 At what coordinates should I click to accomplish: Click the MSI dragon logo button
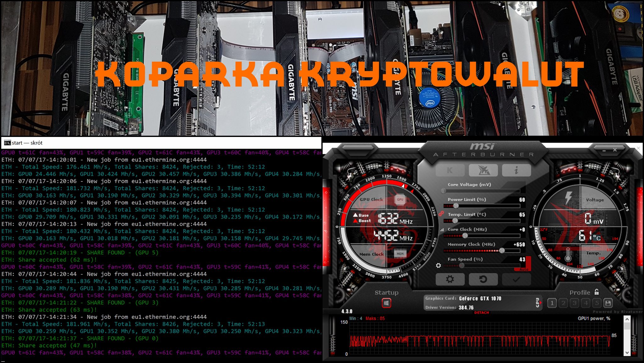483,170
